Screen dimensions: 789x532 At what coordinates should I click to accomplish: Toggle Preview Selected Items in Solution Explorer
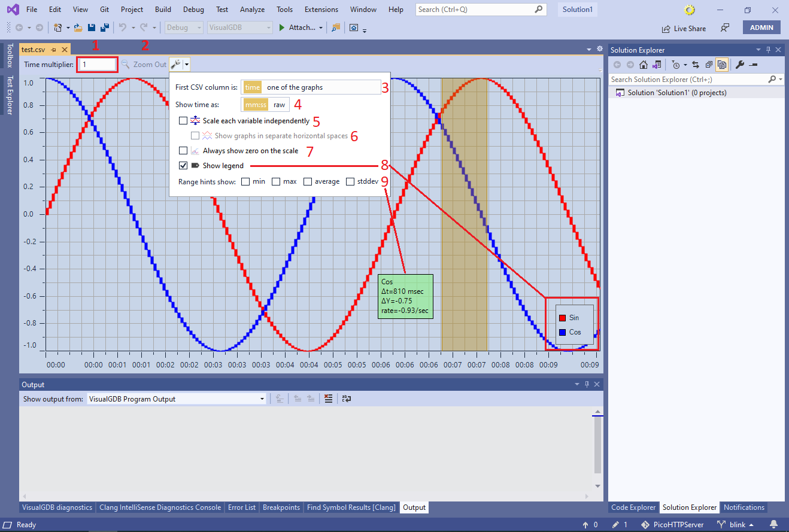pyautogui.click(x=723, y=65)
